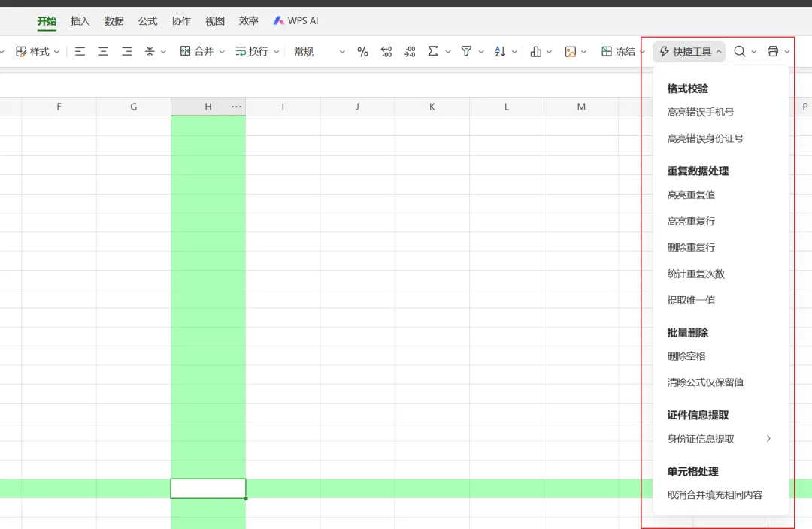This screenshot has height=529, width=812.
Task: Expand the filter dropdown arrow
Action: [482, 52]
